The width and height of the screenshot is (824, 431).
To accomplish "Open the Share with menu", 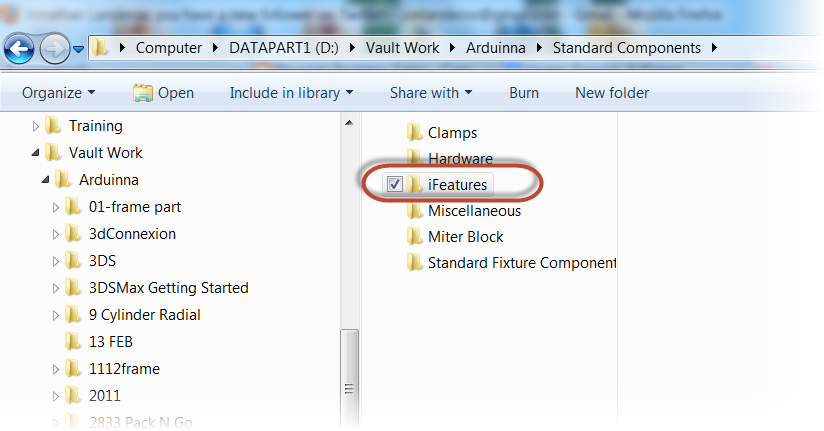I will pos(430,93).
